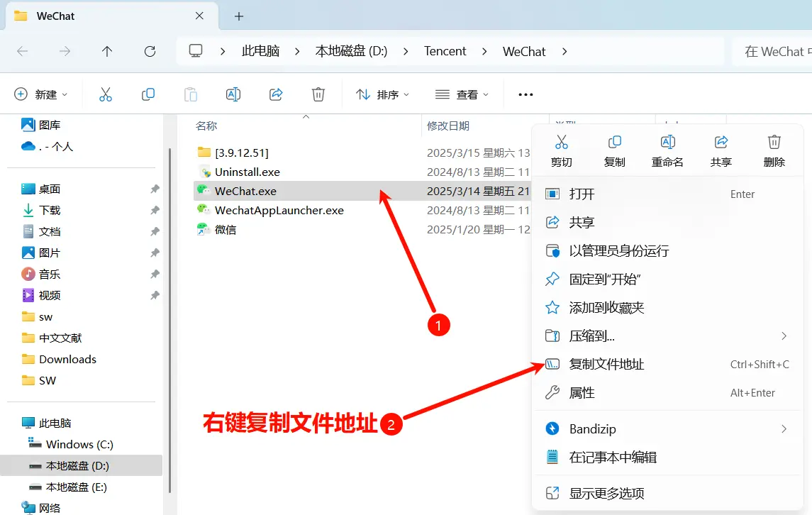Screen dimensions: 812x515
Task: Close the WeChat tab
Action: (199, 16)
